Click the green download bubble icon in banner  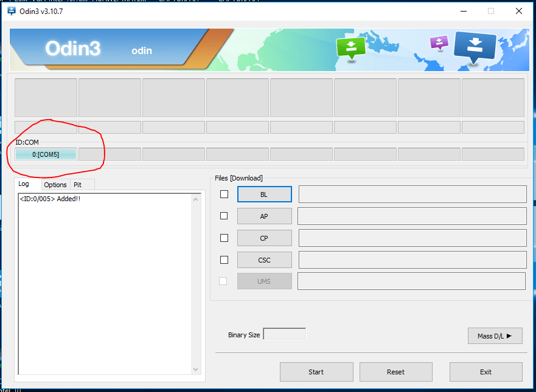coord(351,49)
